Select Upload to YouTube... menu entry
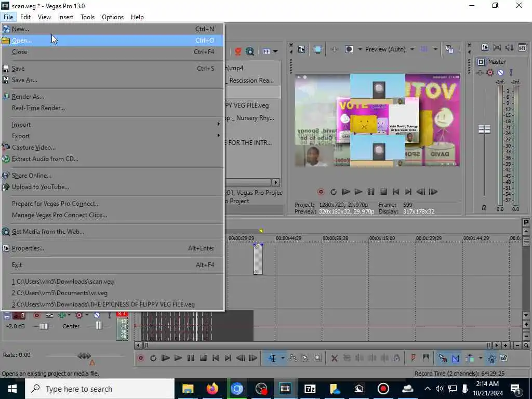The image size is (532, 399). click(x=112, y=187)
